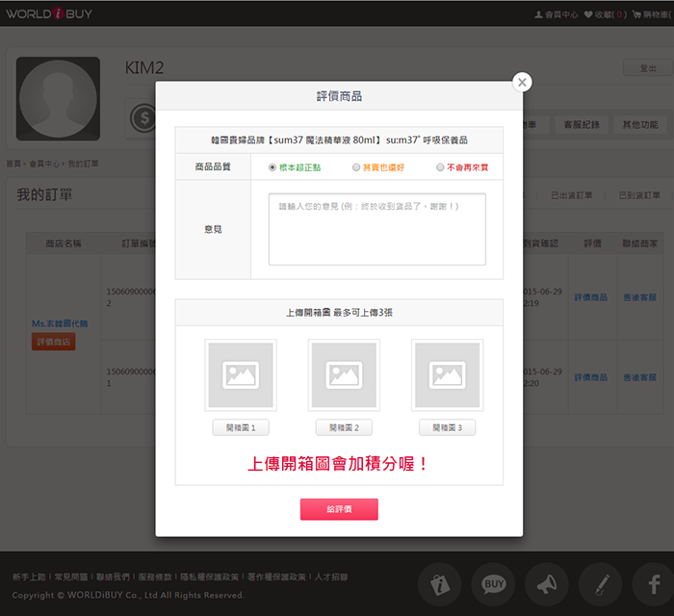Click 售後客服 link in the 2:19 order row

pyautogui.click(x=640, y=297)
